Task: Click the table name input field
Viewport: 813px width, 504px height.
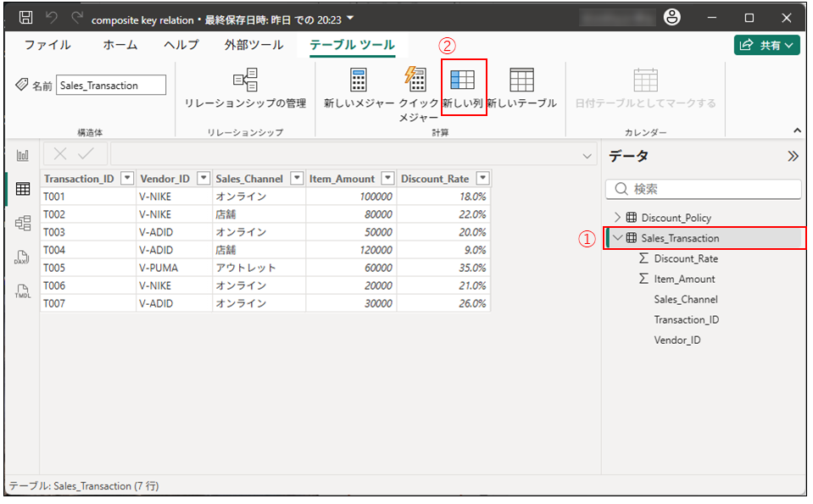Action: coord(111,86)
